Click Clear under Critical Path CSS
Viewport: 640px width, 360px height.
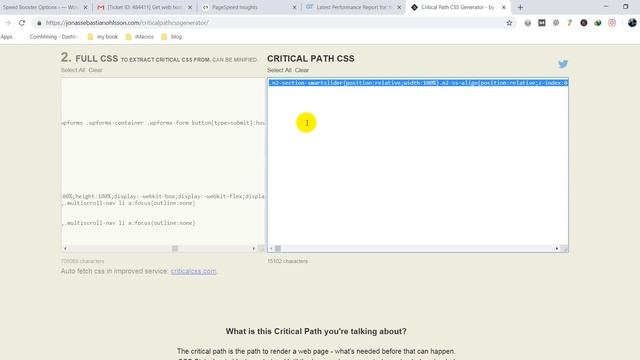[302, 70]
